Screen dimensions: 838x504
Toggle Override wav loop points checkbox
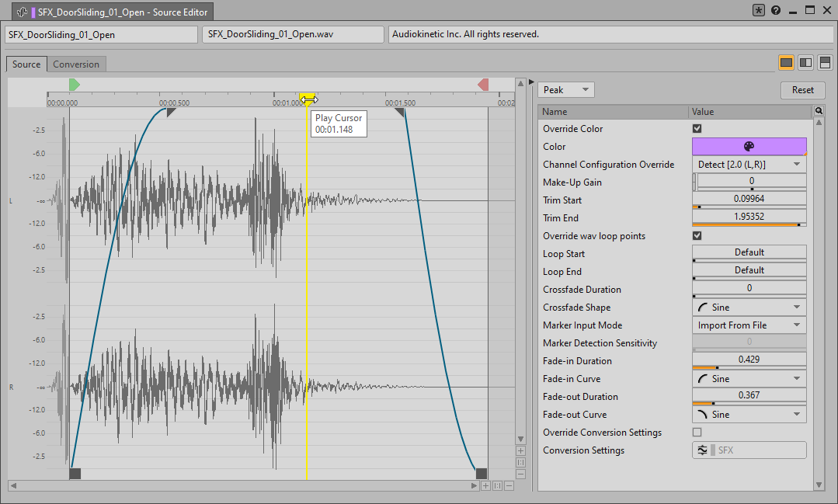(697, 236)
